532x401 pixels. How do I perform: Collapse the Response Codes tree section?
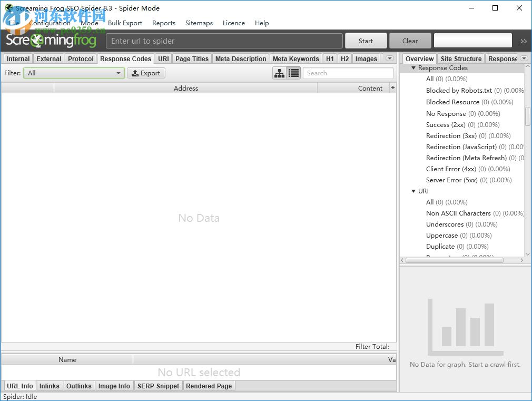tap(413, 68)
